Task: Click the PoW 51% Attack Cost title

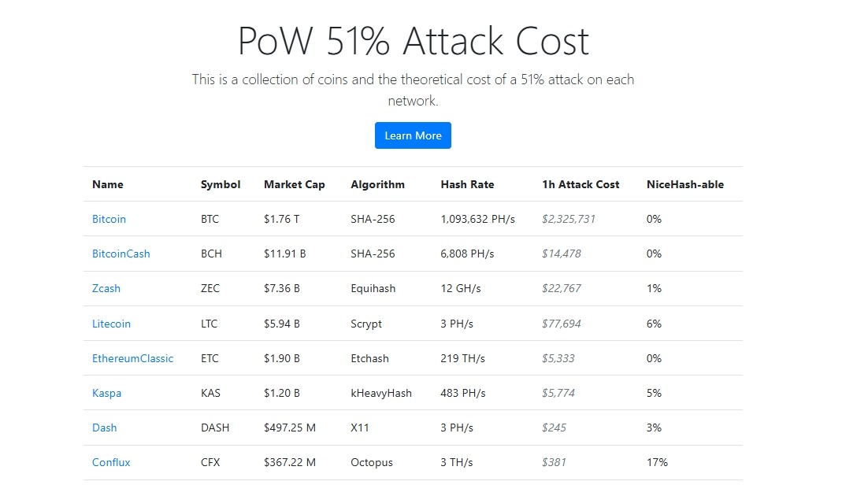Action: (413, 41)
